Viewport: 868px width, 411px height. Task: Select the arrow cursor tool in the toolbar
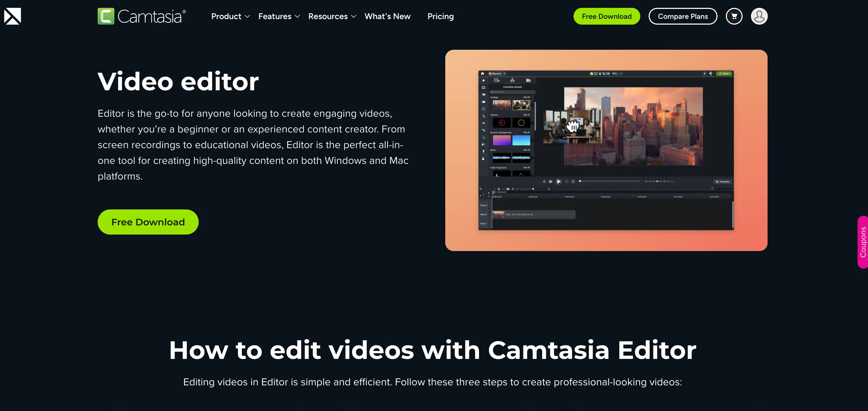pos(592,74)
